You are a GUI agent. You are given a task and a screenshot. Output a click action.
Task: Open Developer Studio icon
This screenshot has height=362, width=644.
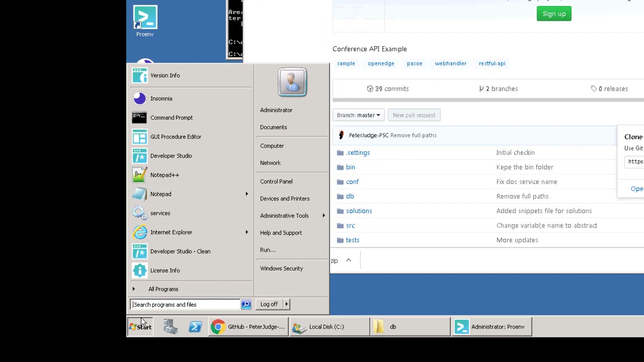click(x=139, y=156)
